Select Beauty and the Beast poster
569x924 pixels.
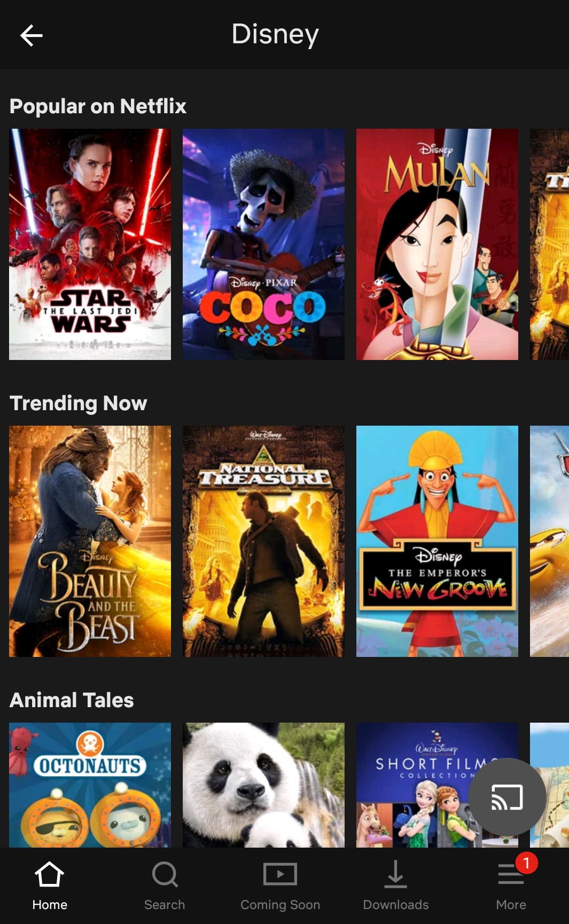click(x=90, y=541)
